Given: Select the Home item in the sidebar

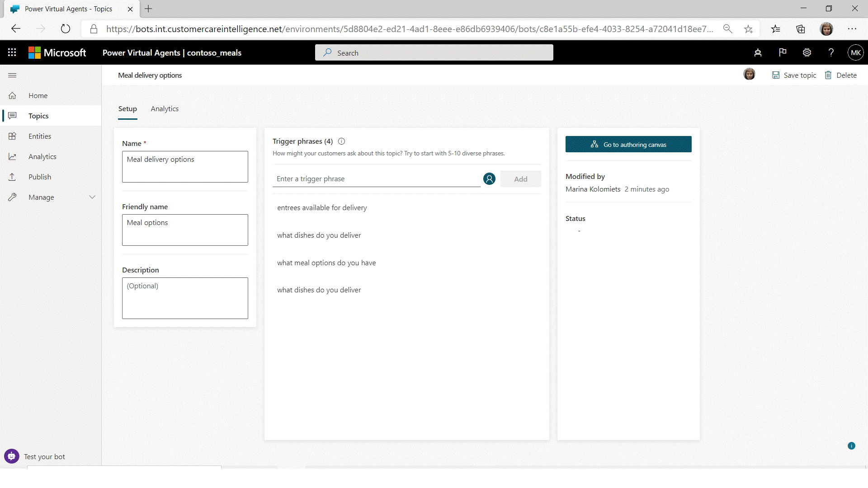Looking at the screenshot, I should [38, 95].
